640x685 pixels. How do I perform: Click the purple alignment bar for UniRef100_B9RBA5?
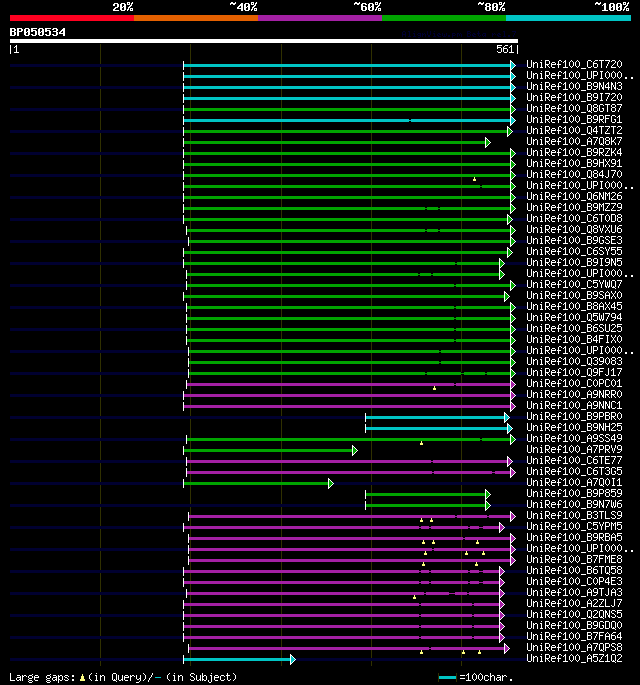[352, 539]
